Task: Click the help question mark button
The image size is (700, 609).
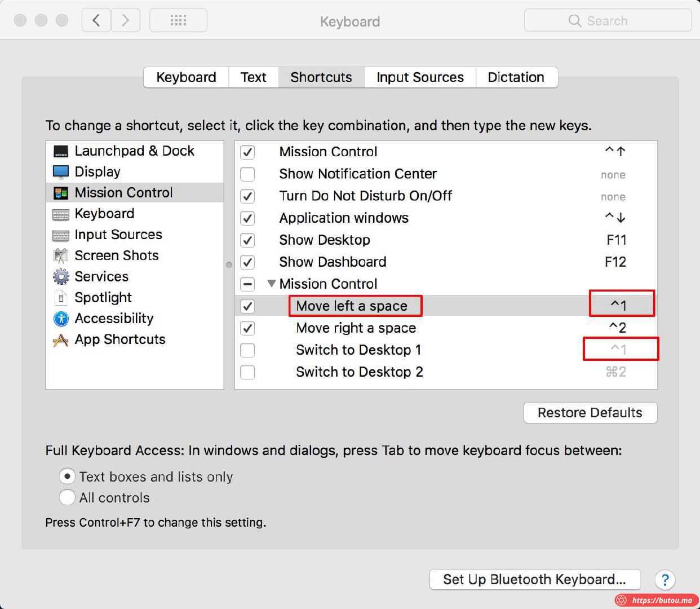Action: click(x=665, y=580)
